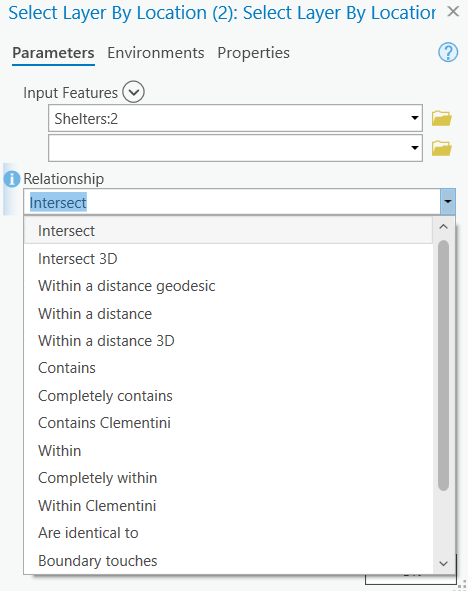The image size is (468, 591).
Task: Open the Shelters:2 layer dropdown arrow
Action: (x=414, y=118)
